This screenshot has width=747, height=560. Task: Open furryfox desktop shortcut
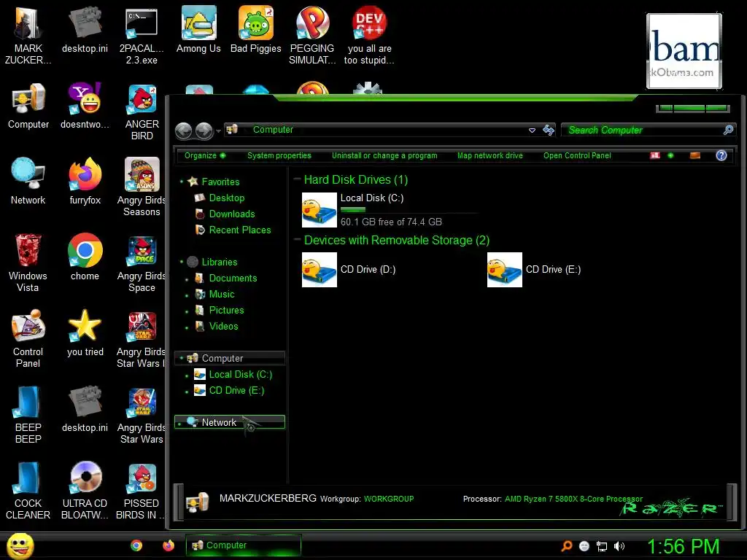(85, 182)
